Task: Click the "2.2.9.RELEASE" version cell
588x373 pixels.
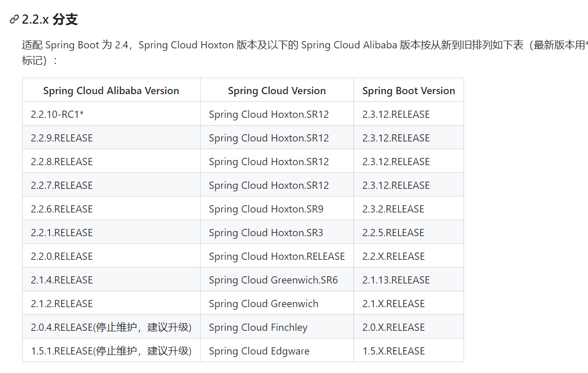Action: click(x=111, y=137)
